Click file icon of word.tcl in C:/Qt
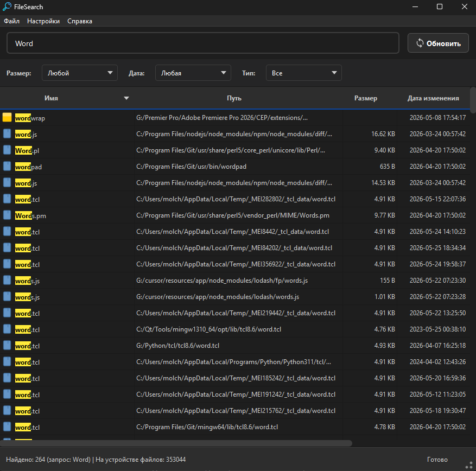The width and height of the screenshot is (476, 471). tap(7, 329)
